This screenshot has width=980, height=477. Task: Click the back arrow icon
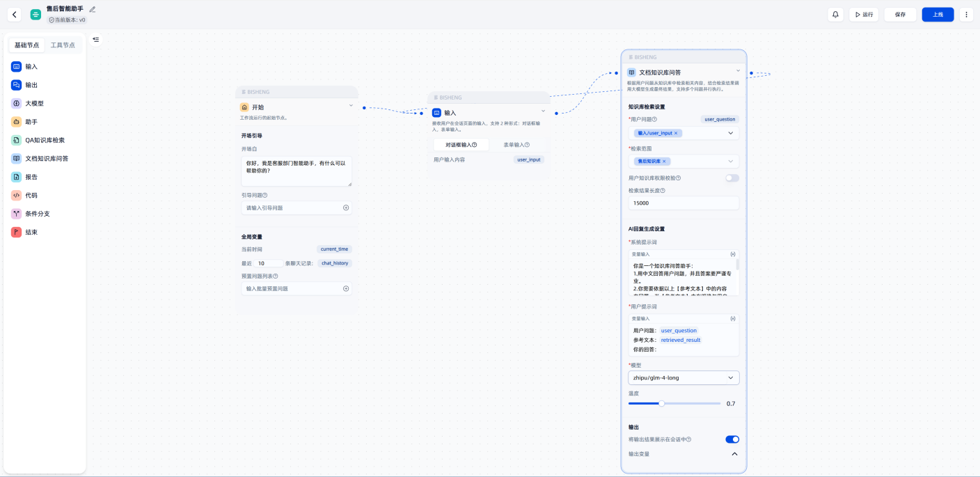click(15, 15)
